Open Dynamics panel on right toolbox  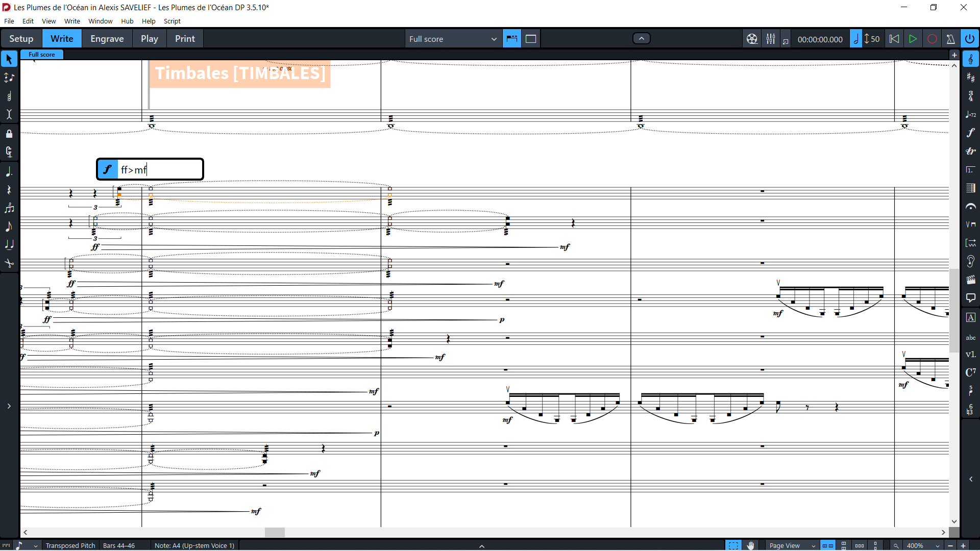tap(971, 133)
